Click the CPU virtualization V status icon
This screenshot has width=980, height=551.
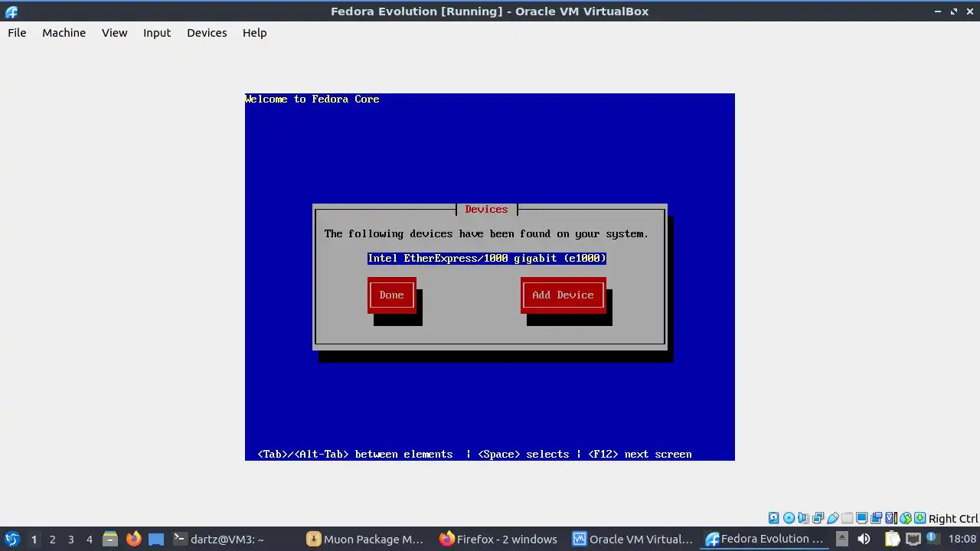click(x=890, y=518)
